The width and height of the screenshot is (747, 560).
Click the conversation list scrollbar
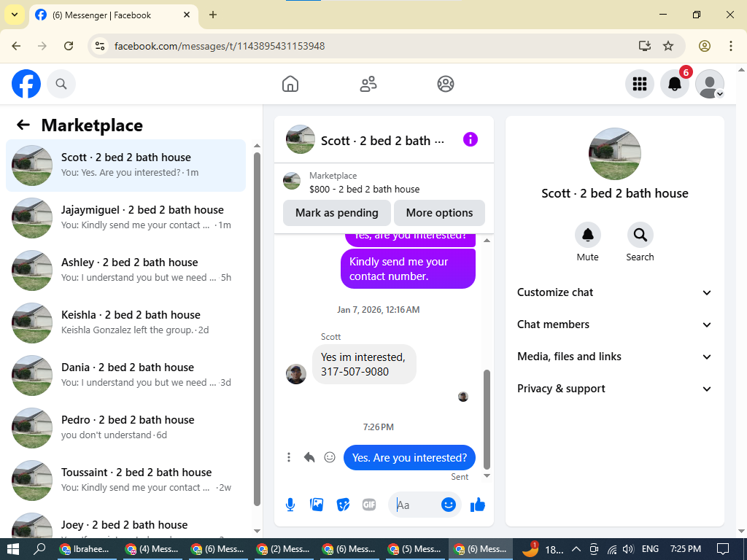coord(258,329)
